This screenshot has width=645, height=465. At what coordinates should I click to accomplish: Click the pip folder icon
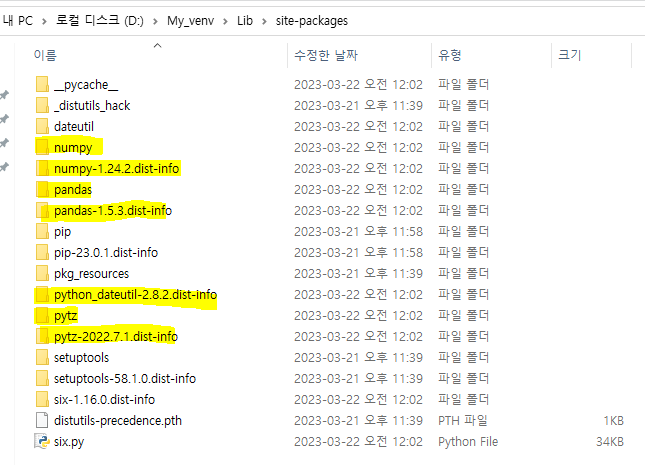click(42, 231)
